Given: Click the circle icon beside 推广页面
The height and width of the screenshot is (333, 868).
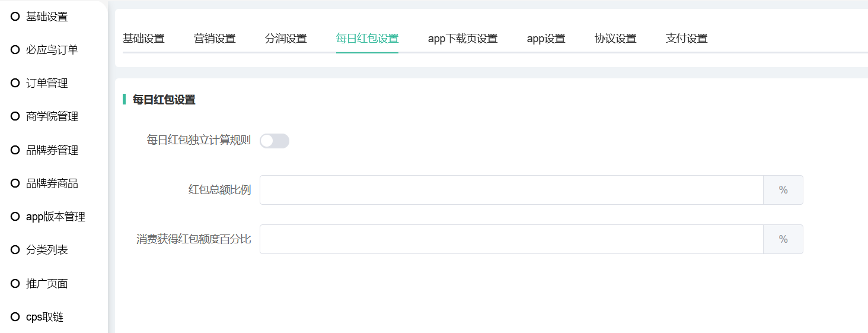Looking at the screenshot, I should point(15,284).
